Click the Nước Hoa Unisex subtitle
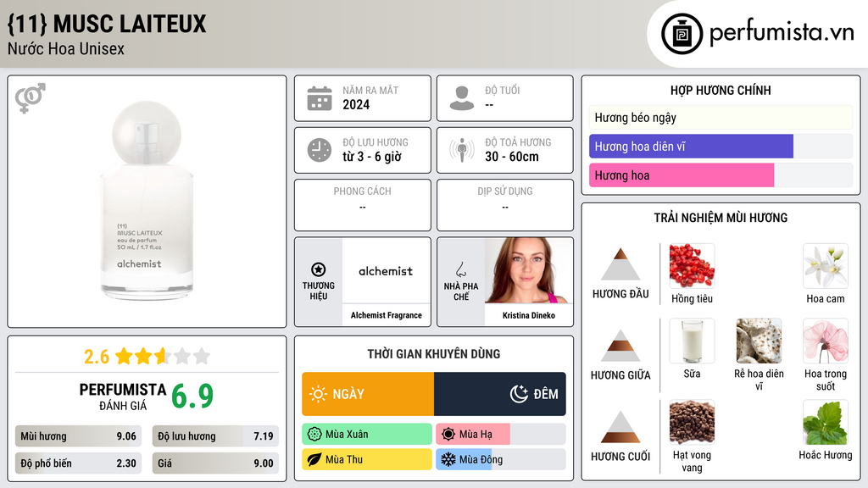Viewport: 868px width, 488px height. [66, 48]
